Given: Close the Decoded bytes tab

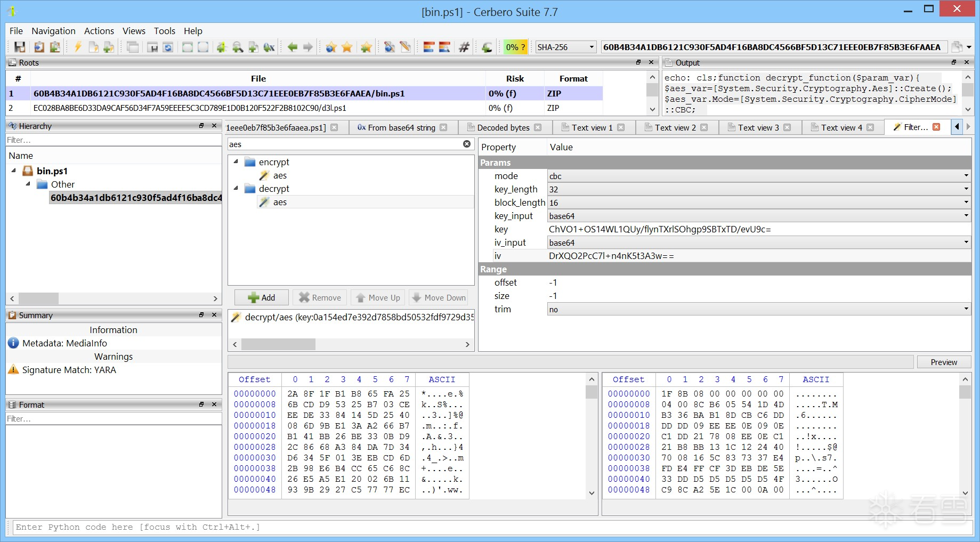Looking at the screenshot, I should pos(538,127).
